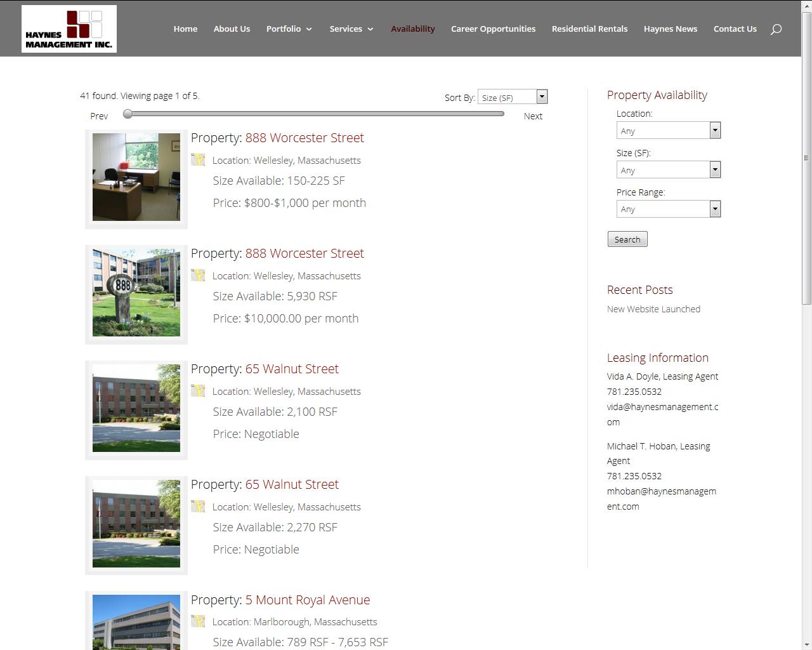This screenshot has height=650, width=812.
Task: Expand the Services menu chevron
Action: [370, 29]
